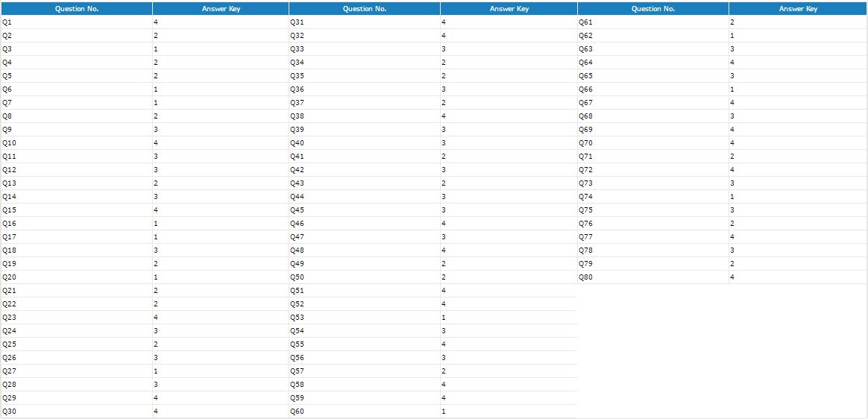Click the Question No. header above Q1
868x419 pixels.
click(x=76, y=9)
